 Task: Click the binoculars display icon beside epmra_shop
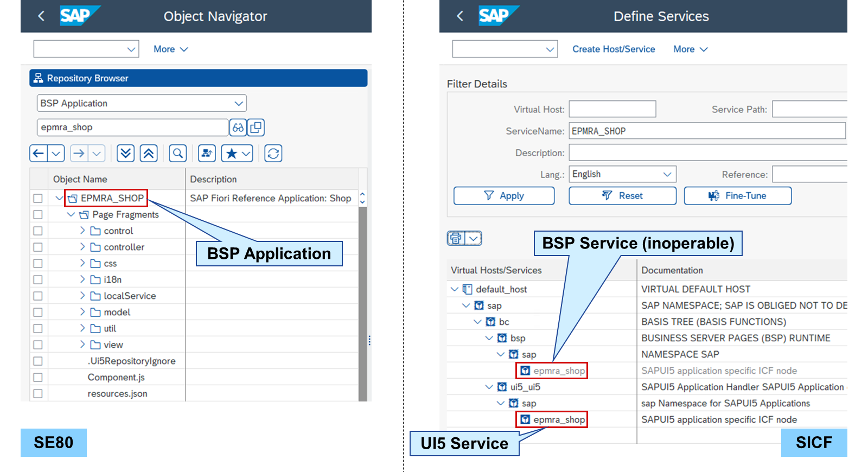coord(238,127)
